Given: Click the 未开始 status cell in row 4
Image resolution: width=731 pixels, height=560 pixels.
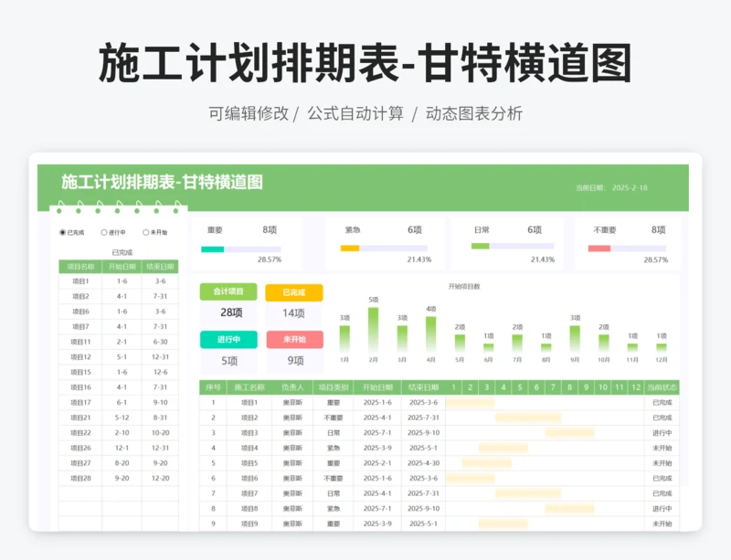Looking at the screenshot, I should (662, 449).
